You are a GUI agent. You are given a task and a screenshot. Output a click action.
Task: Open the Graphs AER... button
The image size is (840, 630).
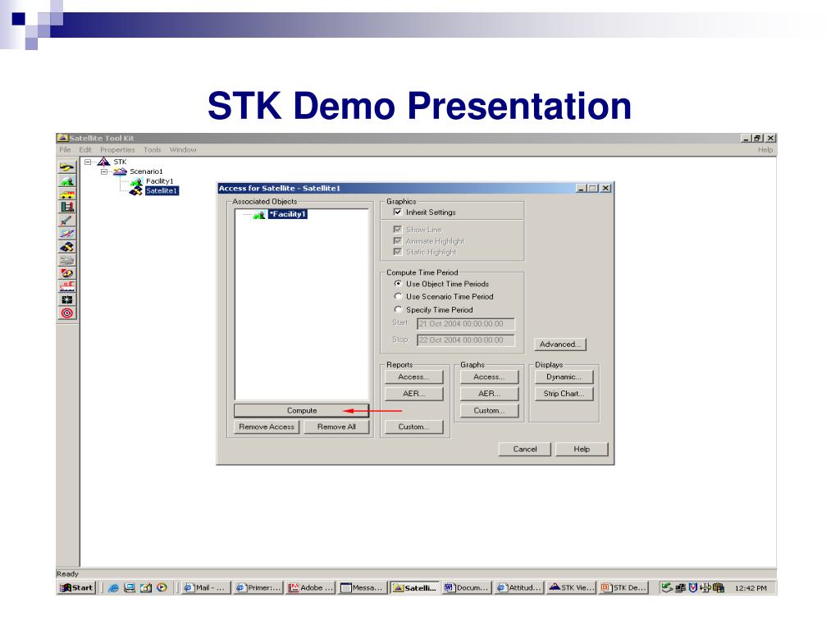[489, 394]
